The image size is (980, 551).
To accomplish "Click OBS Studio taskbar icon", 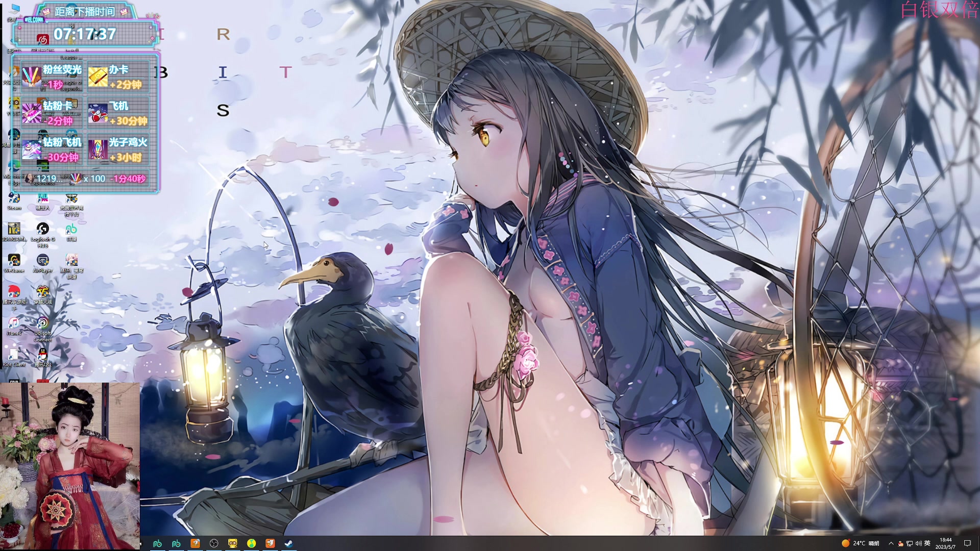I will click(x=214, y=543).
